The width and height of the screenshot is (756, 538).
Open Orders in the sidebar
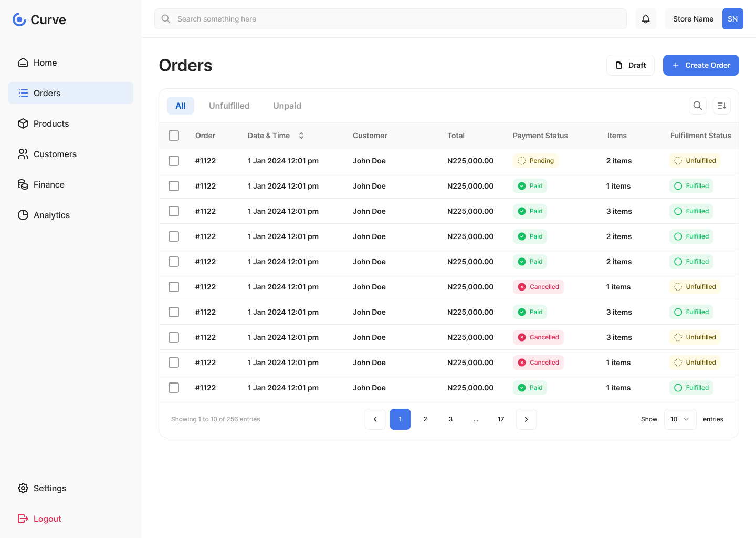click(71, 93)
